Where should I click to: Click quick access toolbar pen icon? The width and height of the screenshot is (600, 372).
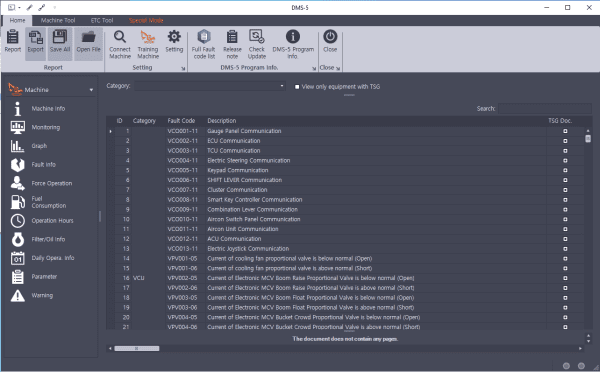click(x=30, y=7)
